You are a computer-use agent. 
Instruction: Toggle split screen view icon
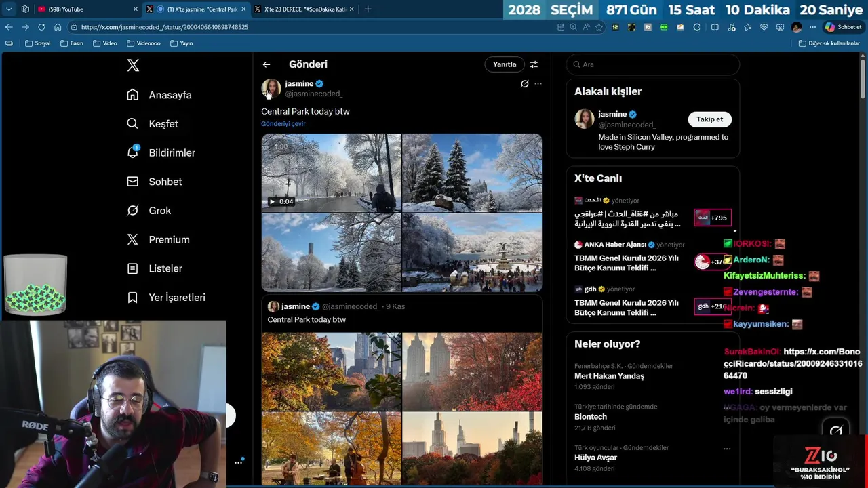(x=715, y=27)
